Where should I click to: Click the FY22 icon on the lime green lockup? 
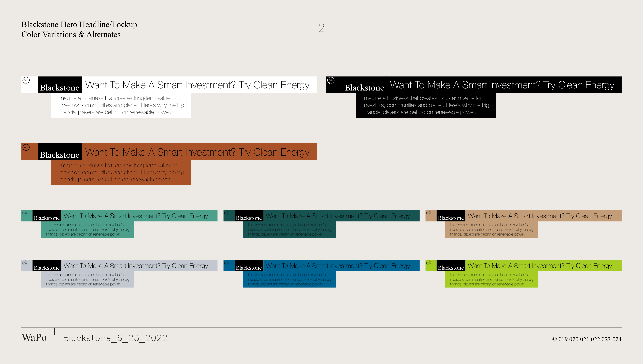(429, 263)
